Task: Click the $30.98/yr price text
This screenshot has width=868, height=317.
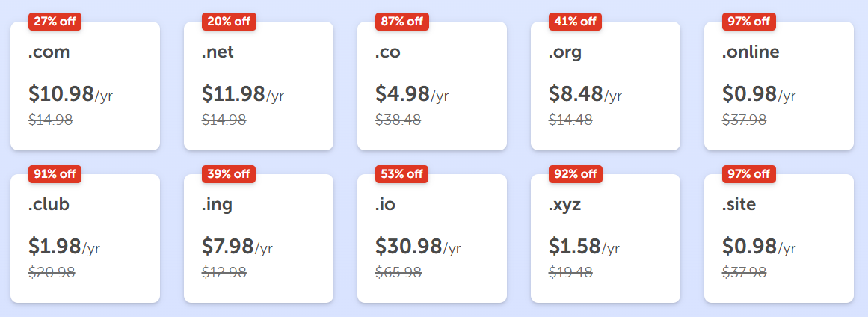Action: coord(418,247)
